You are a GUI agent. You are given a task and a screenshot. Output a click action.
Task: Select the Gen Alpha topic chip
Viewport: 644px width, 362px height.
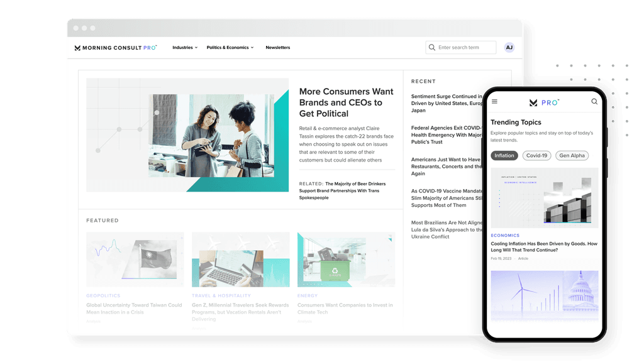(x=572, y=155)
